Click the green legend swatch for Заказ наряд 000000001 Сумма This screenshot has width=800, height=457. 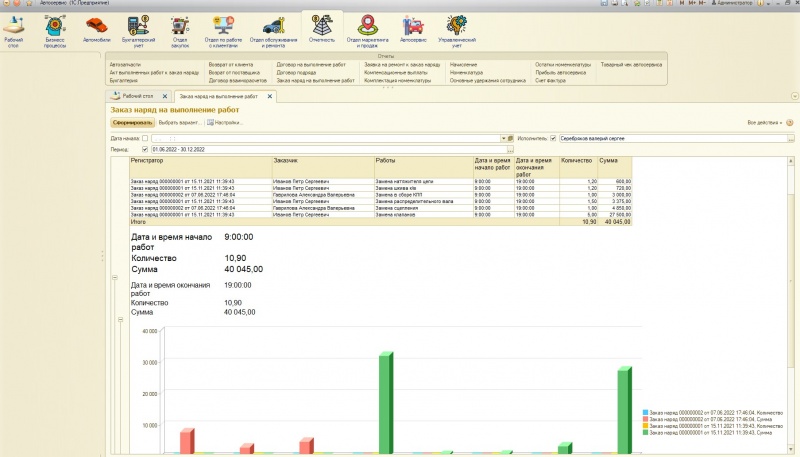tap(645, 433)
